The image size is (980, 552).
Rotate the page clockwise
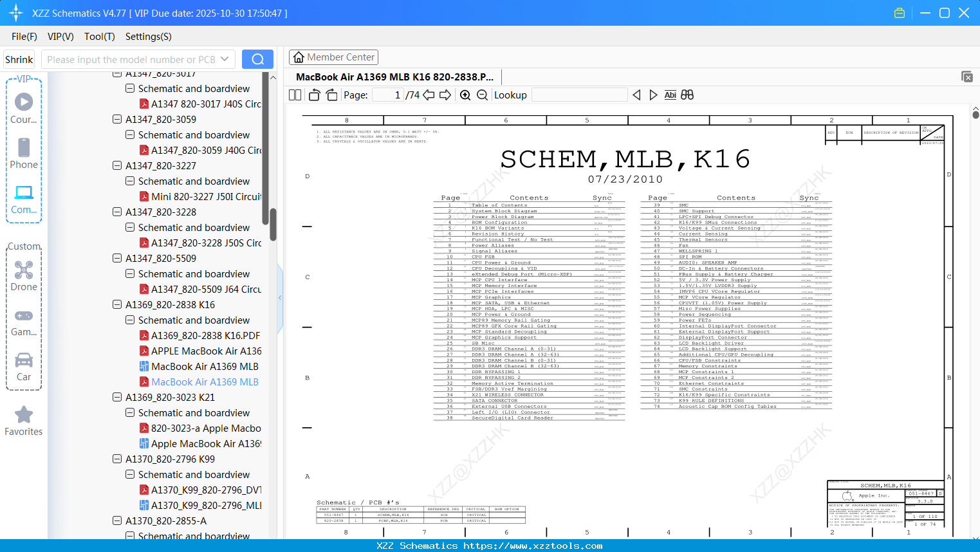point(332,95)
